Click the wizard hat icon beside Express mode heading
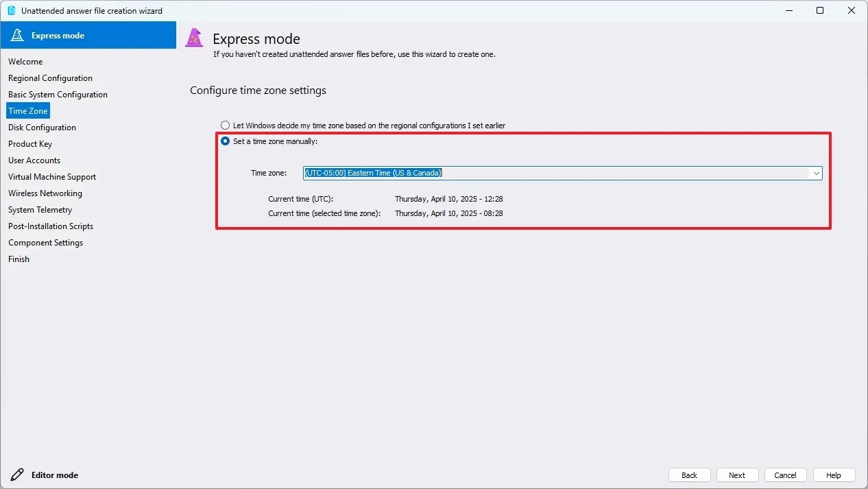868x489 pixels. point(195,39)
